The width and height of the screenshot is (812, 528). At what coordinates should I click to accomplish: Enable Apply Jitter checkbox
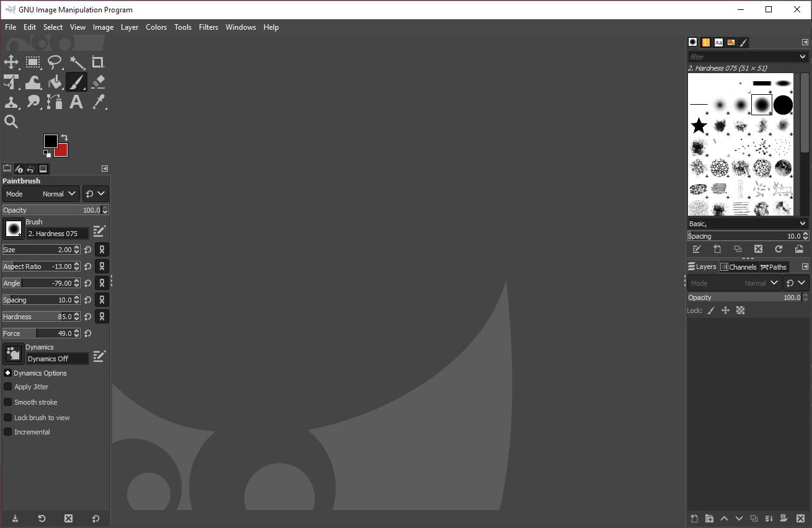(8, 387)
